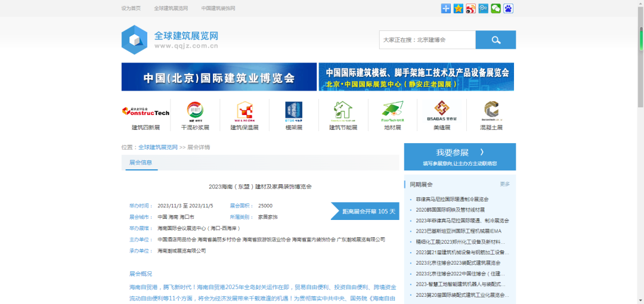Open the 干混砂浆展 logo
Screen dimensions: 644x304
(x=195, y=111)
